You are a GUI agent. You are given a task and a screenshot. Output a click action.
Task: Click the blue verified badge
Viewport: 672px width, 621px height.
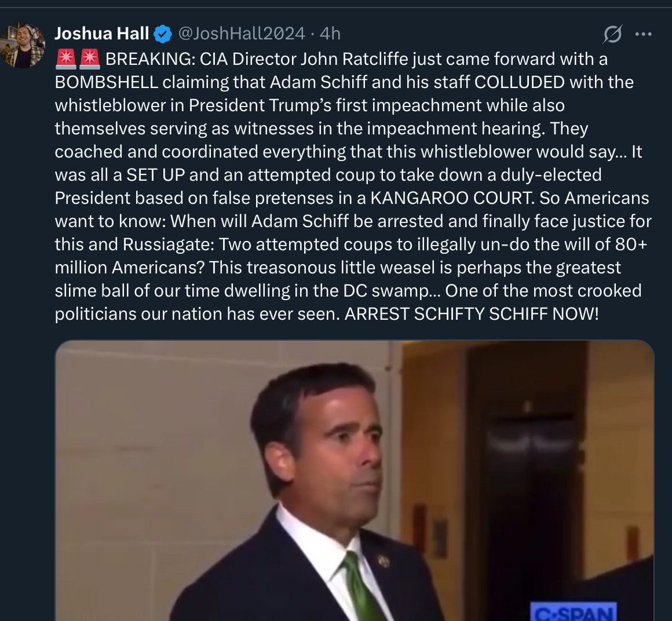pos(163,34)
